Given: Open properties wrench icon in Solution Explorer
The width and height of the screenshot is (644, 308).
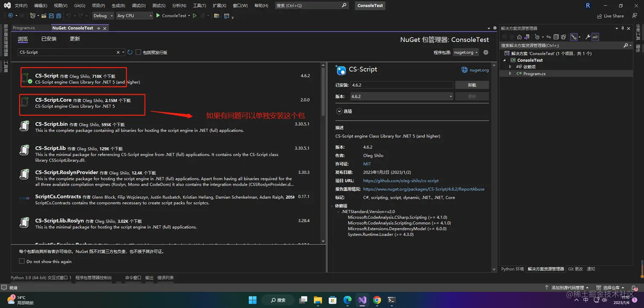Looking at the screenshot, I should pyautogui.click(x=588, y=37).
